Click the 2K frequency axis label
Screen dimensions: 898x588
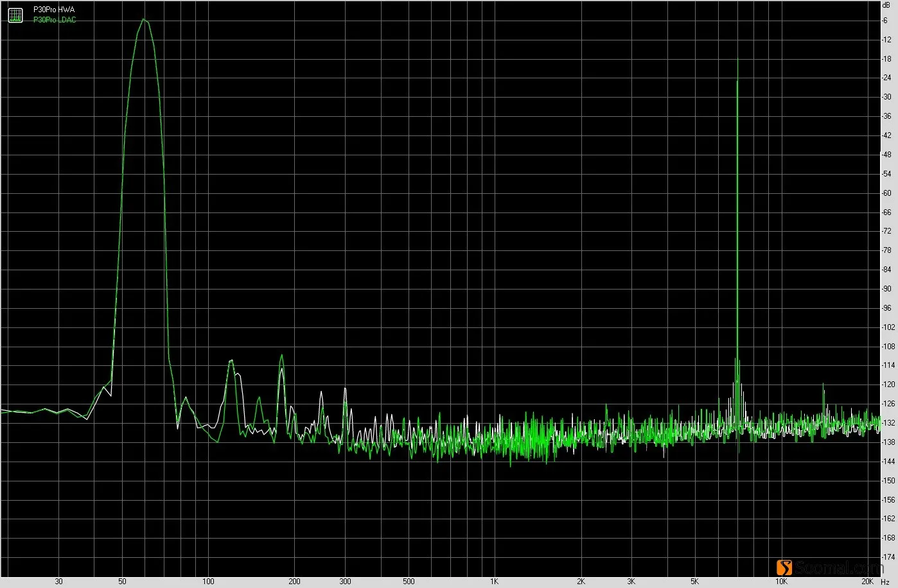tap(581, 582)
